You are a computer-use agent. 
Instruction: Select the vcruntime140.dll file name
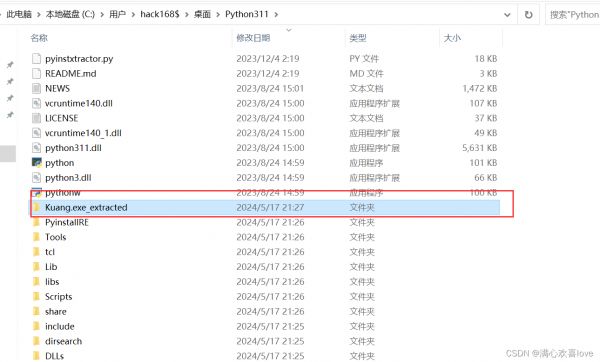(x=79, y=103)
